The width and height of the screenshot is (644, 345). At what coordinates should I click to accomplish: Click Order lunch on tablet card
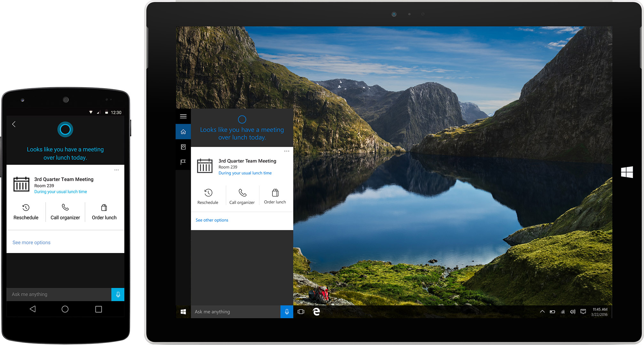[x=275, y=196]
